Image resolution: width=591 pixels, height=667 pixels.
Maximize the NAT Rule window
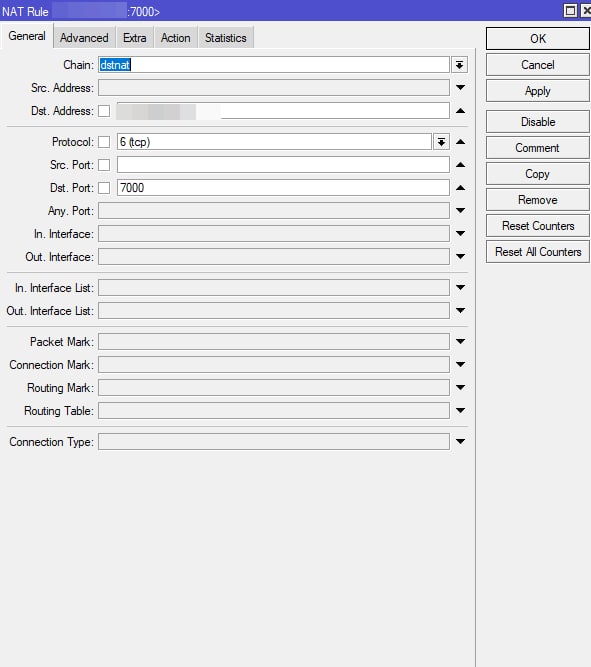click(x=570, y=11)
